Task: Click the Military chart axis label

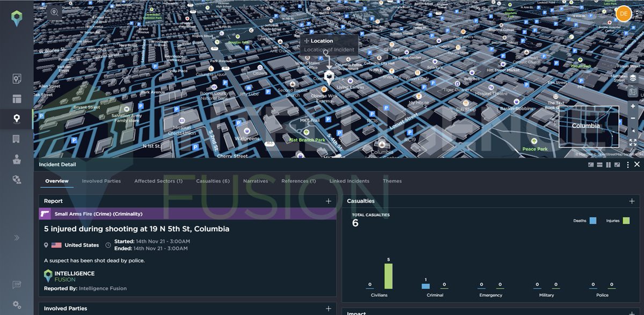Action: pyautogui.click(x=546, y=295)
